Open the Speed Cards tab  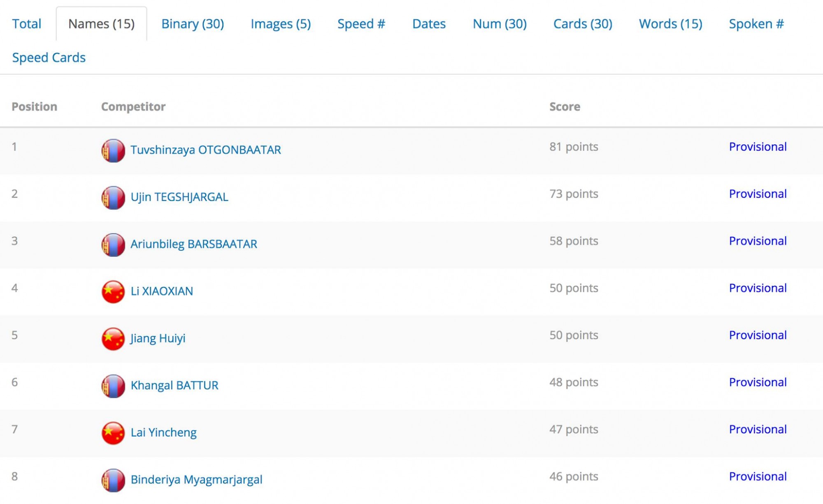pyautogui.click(x=49, y=58)
